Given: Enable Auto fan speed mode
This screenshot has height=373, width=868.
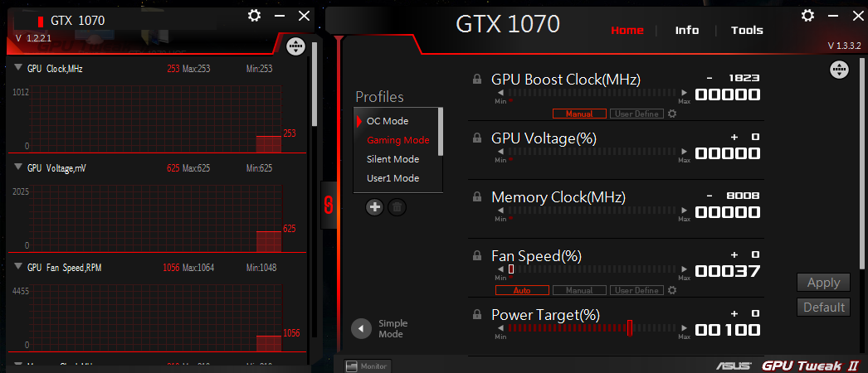Looking at the screenshot, I should 523,290.
